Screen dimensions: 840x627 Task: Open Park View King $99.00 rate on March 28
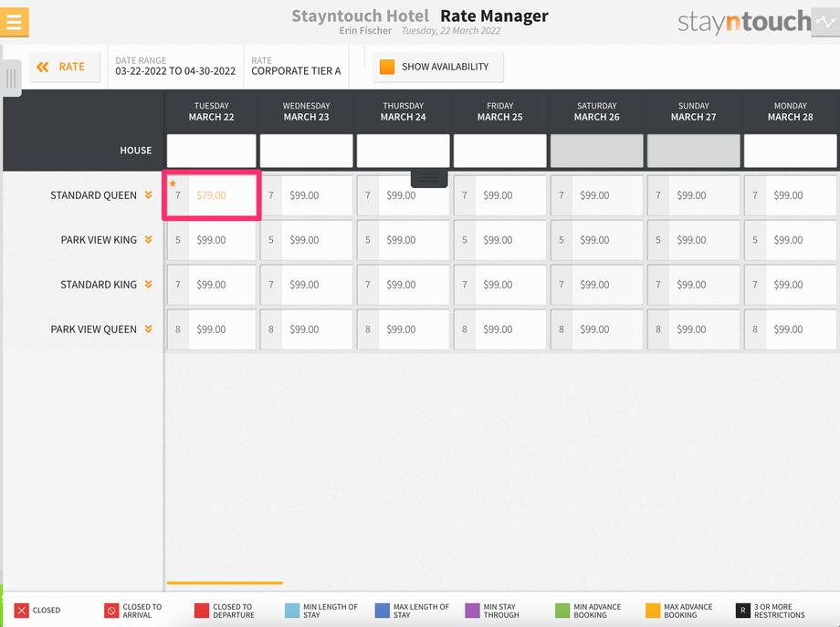tap(790, 240)
